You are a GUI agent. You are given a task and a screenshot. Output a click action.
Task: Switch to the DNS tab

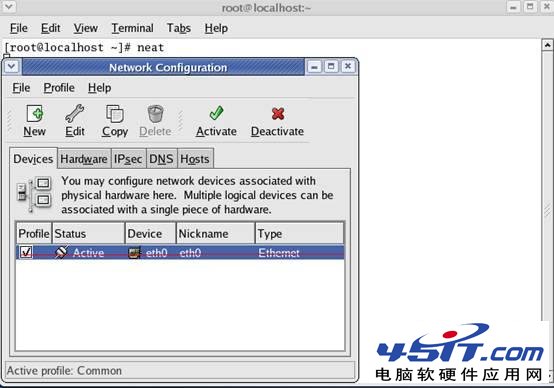coord(161,159)
